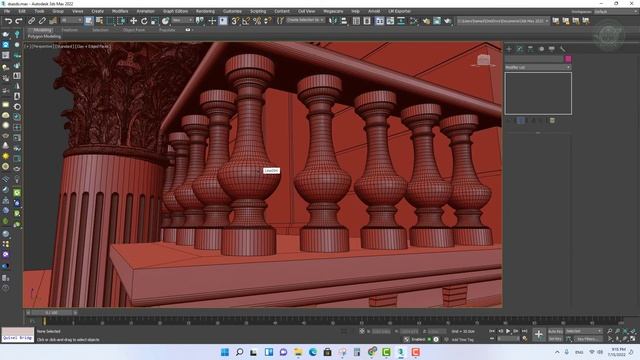Click the current frame number field
The width and height of the screenshot is (640, 360).
[508, 339]
